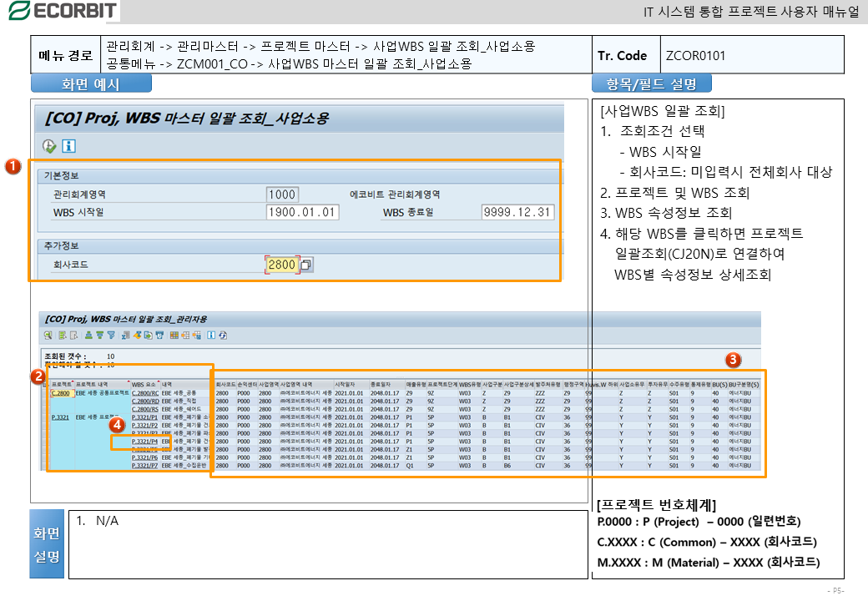The width and height of the screenshot is (868, 601).
Task: Click the 시작일자 column header
Action: point(346,384)
